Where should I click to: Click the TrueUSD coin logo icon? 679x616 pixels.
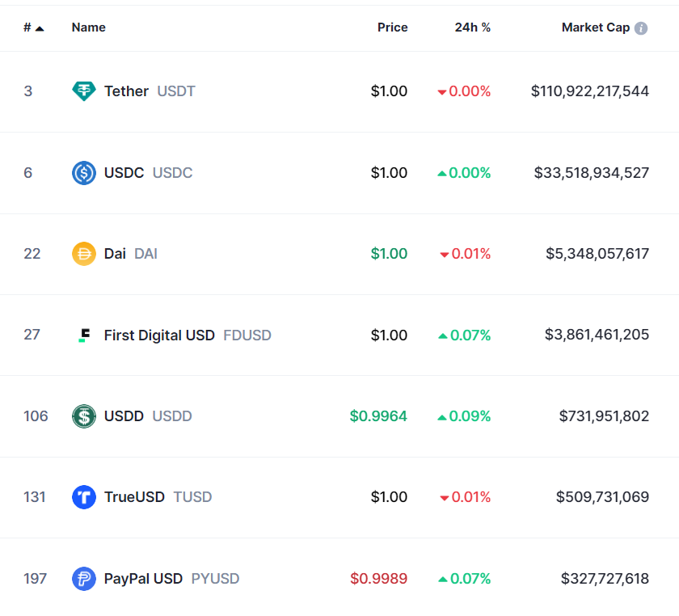tap(84, 497)
